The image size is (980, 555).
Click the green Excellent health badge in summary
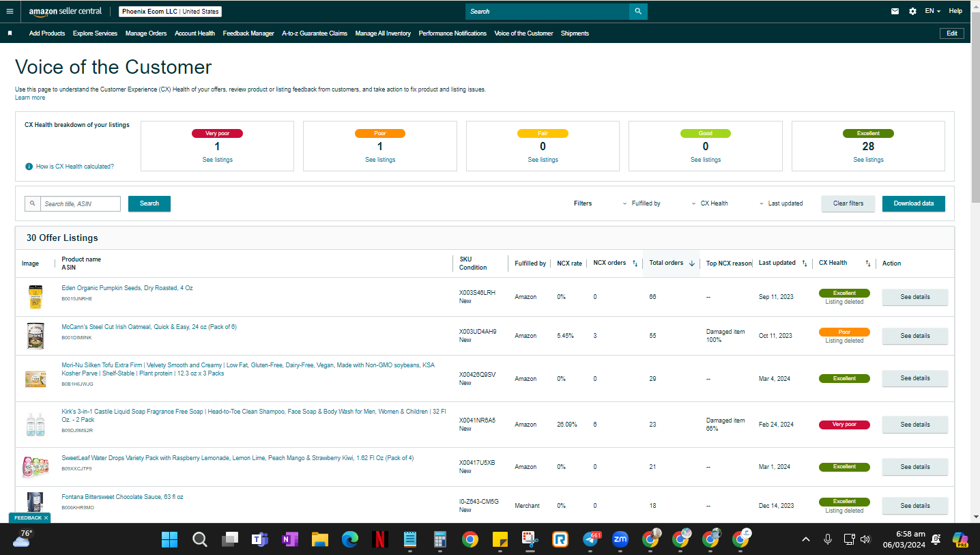(x=868, y=134)
